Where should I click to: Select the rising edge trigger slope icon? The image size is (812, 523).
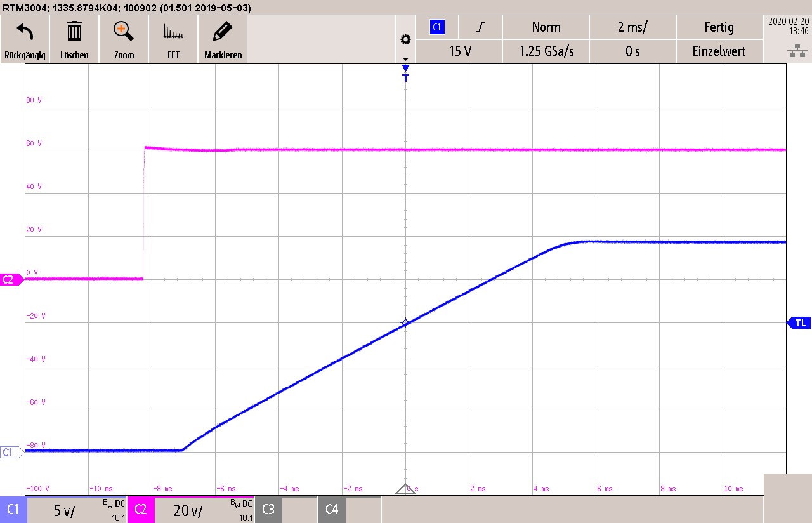tap(481, 27)
